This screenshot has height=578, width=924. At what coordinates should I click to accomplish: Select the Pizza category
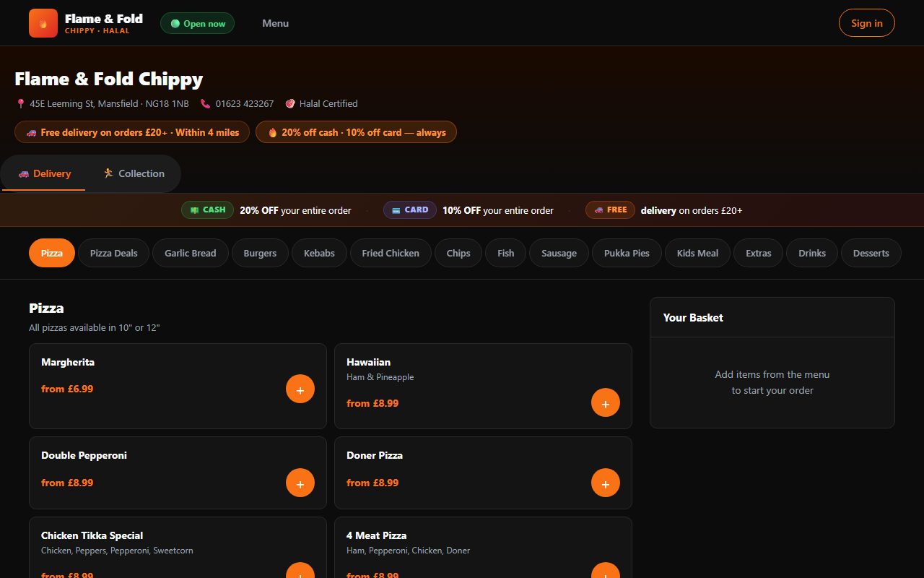tap(52, 253)
